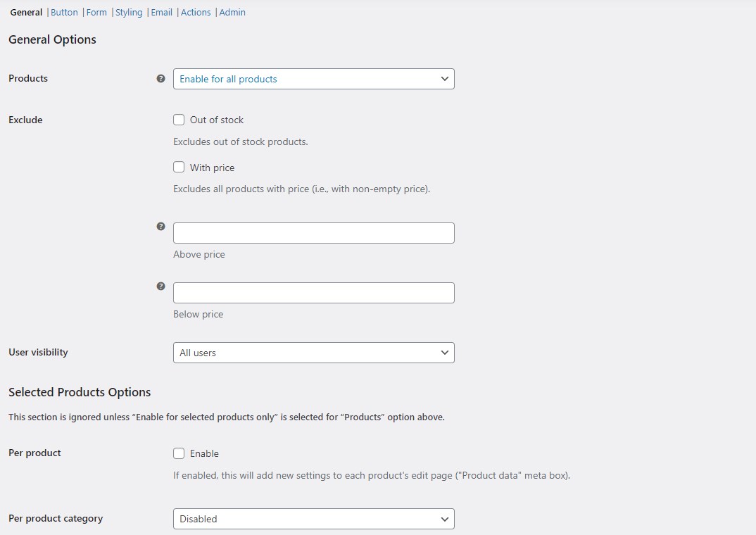Click the help icon next to Products
Image resolution: width=756 pixels, height=535 pixels.
(160, 79)
